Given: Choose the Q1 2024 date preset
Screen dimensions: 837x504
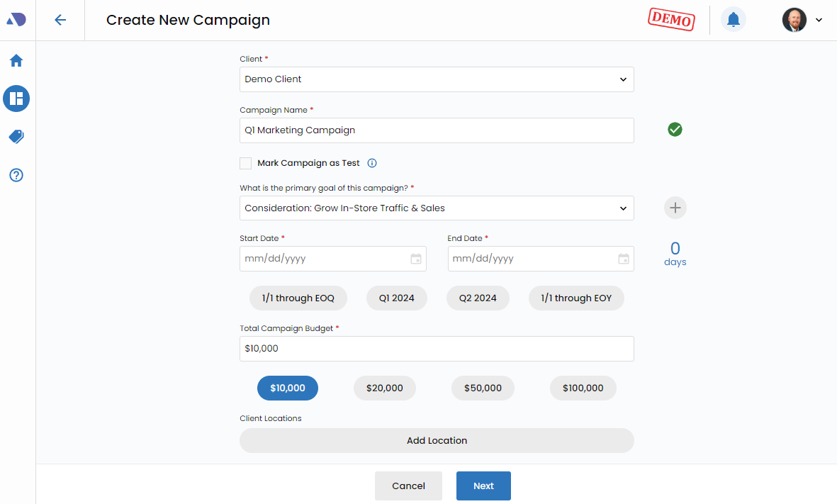Looking at the screenshot, I should 396,298.
